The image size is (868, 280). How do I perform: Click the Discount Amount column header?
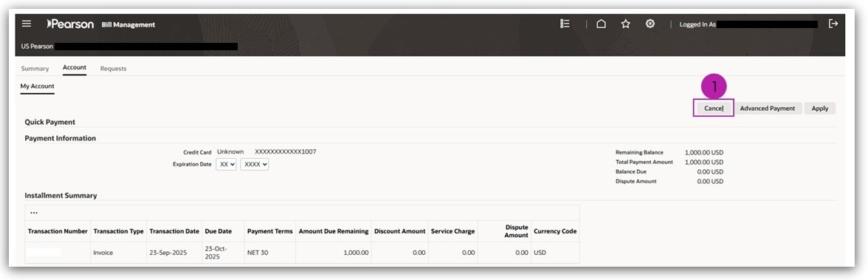pos(400,231)
